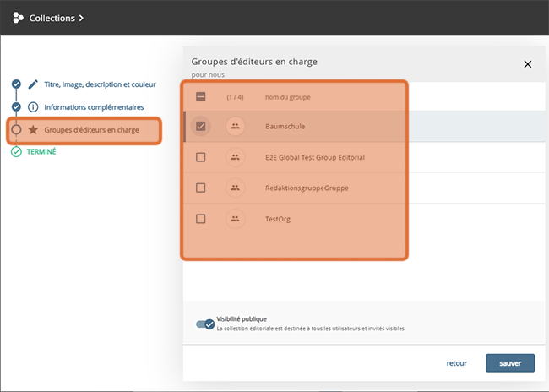549x392 pixels.
Task: Click the E2E Global Test Group icon
Action: click(235, 157)
